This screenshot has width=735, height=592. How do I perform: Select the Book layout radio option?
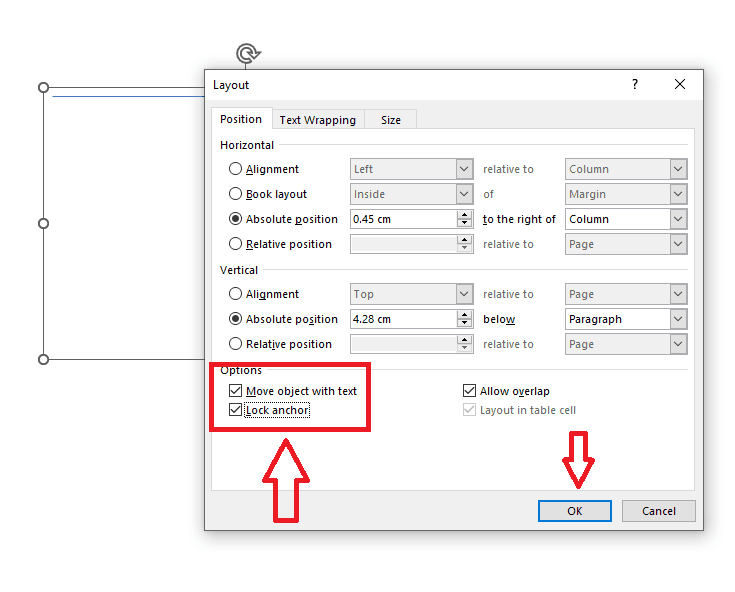[x=236, y=194]
